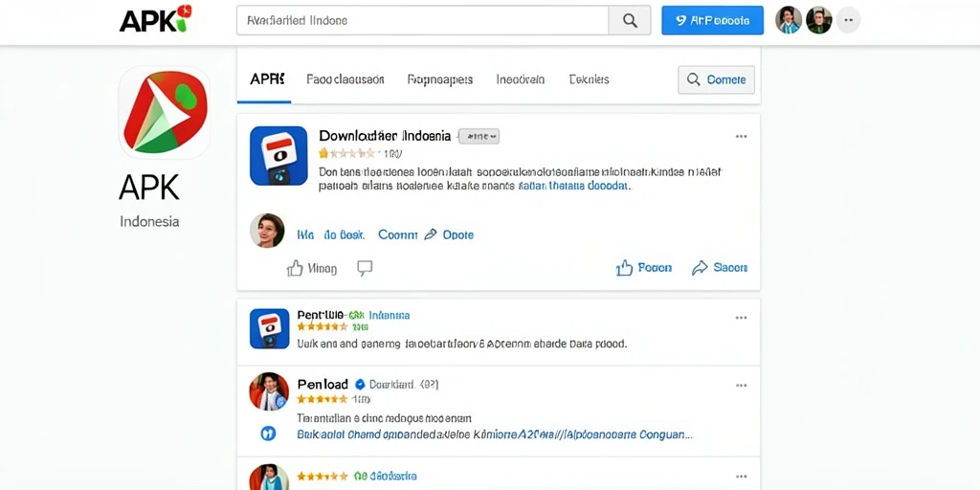
Task: Click the APK logo in the header
Action: (156, 19)
